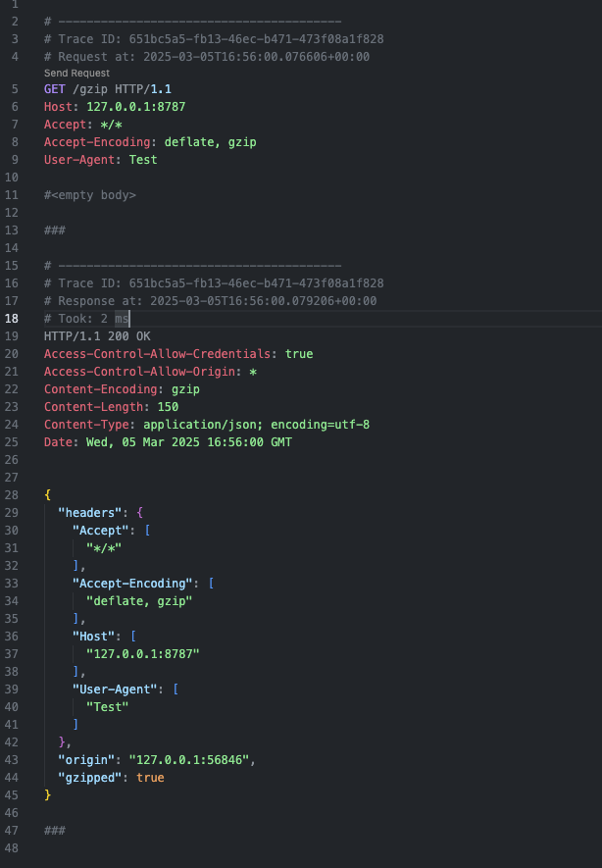Click 'Access-Control-Allow-Credentials' header name
The image size is (602, 868).
[x=157, y=354]
